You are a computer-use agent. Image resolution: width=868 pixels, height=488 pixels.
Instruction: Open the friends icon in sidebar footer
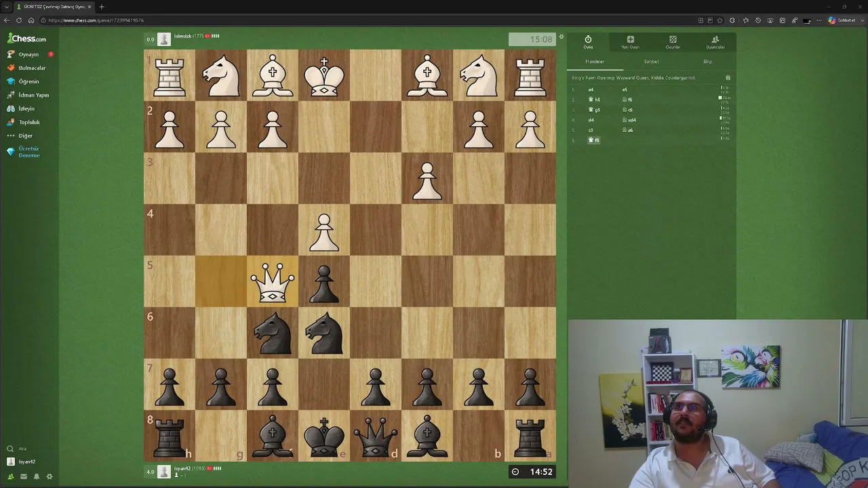click(x=10, y=476)
